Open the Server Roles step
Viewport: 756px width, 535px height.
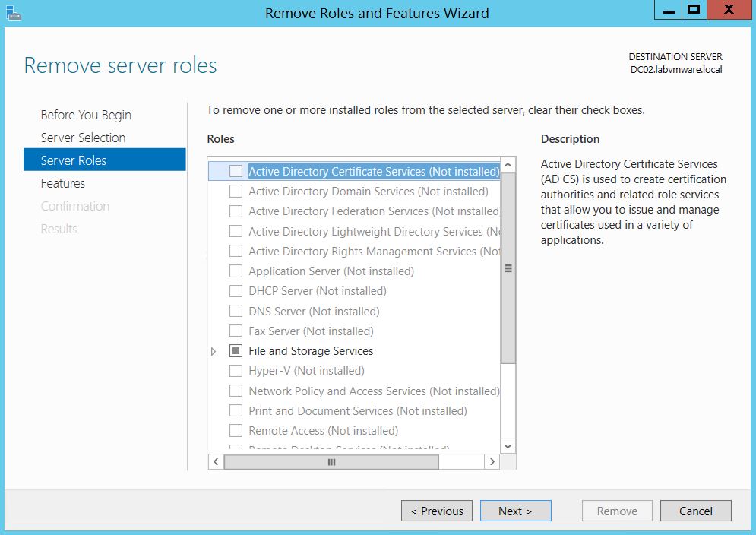(105, 160)
